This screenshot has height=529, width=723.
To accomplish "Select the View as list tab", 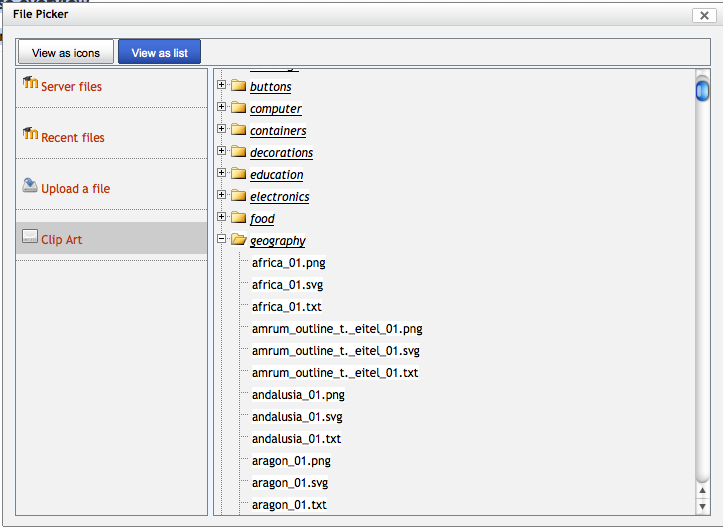I will click(159, 53).
